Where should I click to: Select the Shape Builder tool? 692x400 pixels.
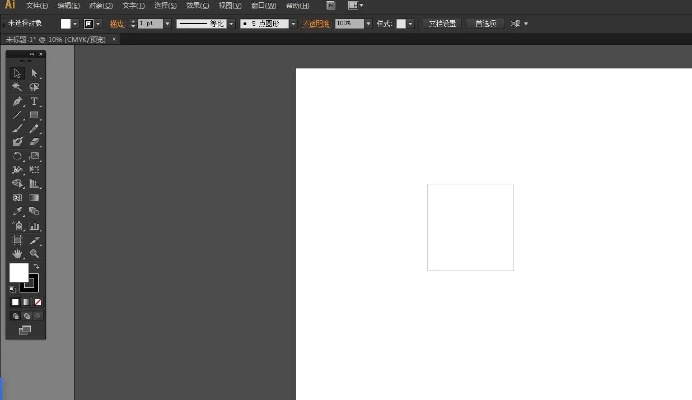click(17, 183)
